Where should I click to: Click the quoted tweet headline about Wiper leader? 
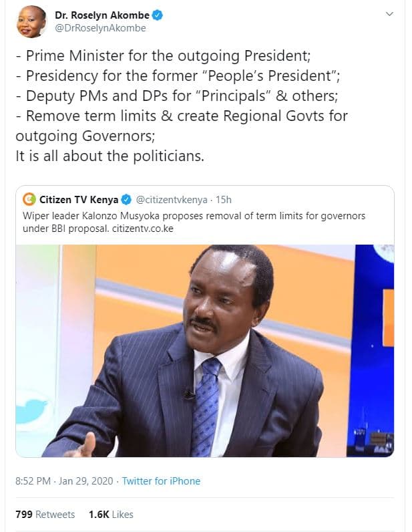(x=194, y=217)
